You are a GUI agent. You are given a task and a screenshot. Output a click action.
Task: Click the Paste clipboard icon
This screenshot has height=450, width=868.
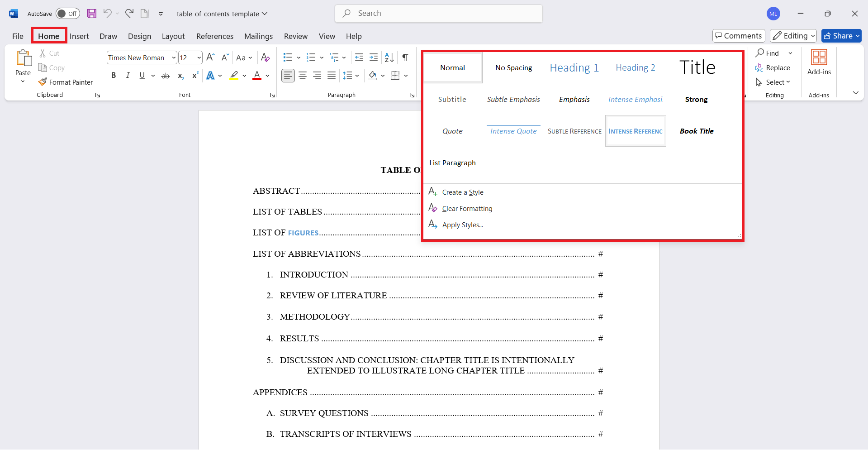pyautogui.click(x=24, y=58)
